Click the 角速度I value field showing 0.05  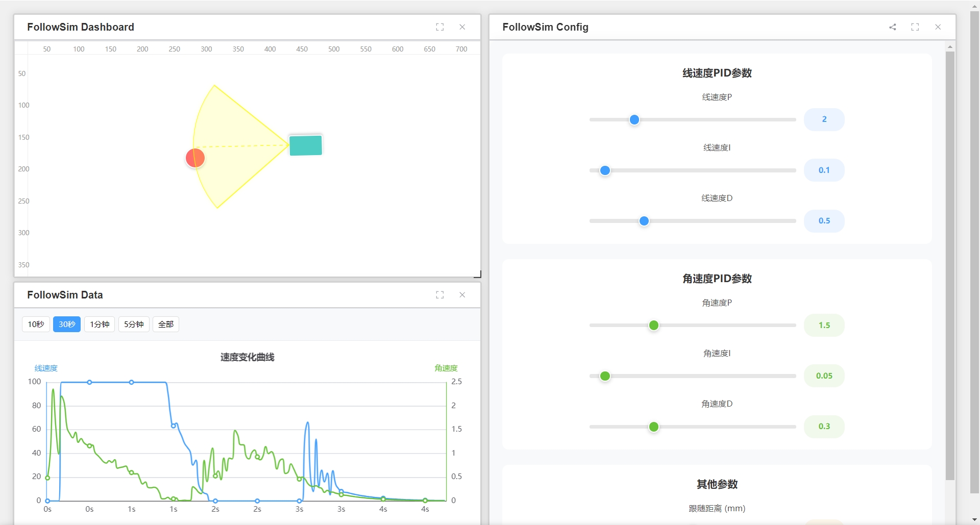(x=824, y=376)
